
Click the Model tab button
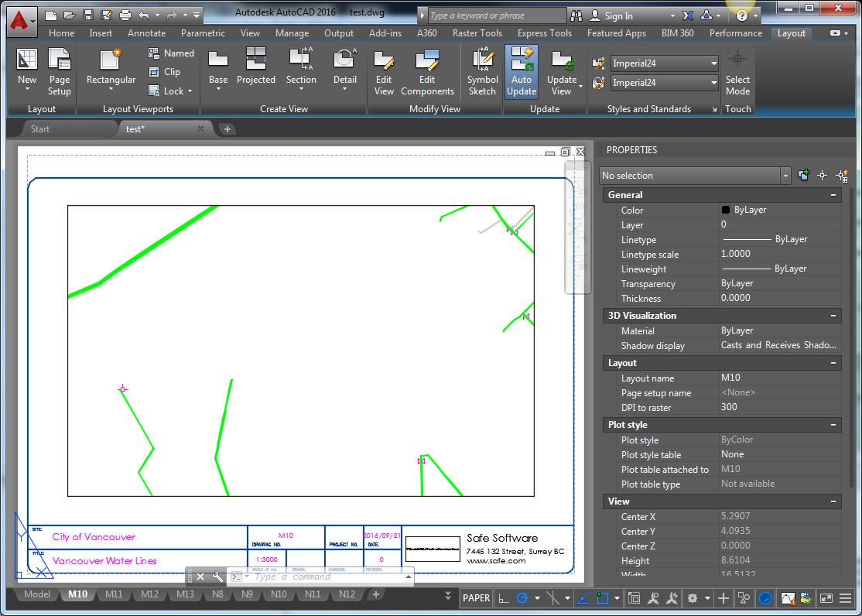[36, 594]
